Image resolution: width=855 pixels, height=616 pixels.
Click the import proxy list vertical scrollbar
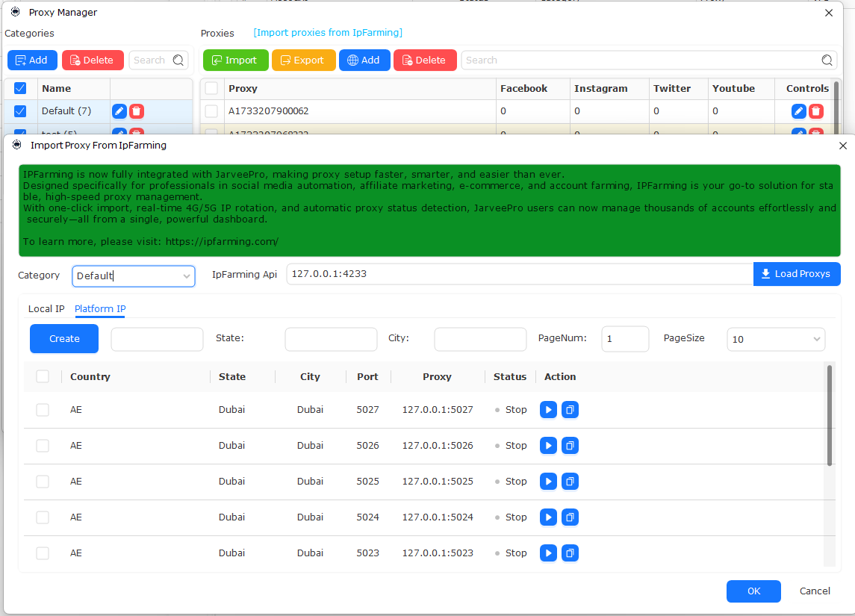pyautogui.click(x=830, y=415)
